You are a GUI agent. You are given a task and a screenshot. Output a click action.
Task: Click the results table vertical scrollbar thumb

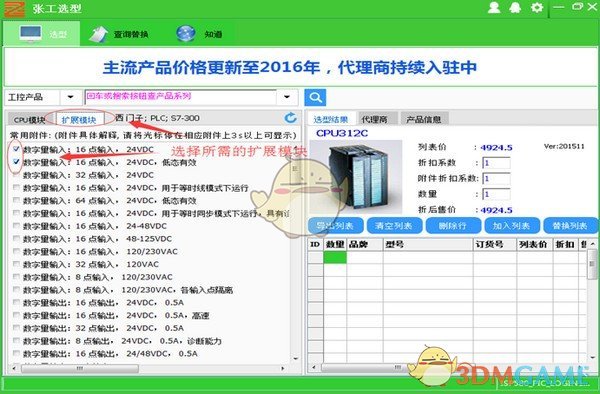592,263
